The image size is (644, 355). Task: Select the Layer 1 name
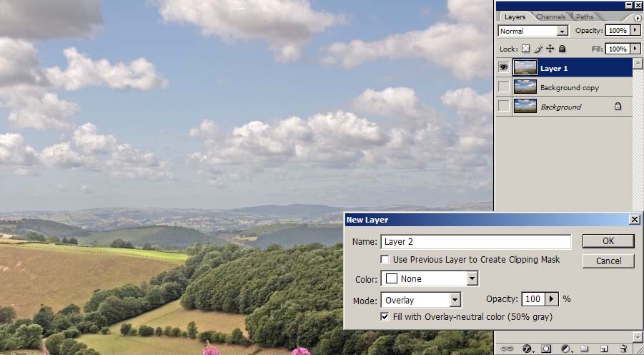pyautogui.click(x=554, y=68)
